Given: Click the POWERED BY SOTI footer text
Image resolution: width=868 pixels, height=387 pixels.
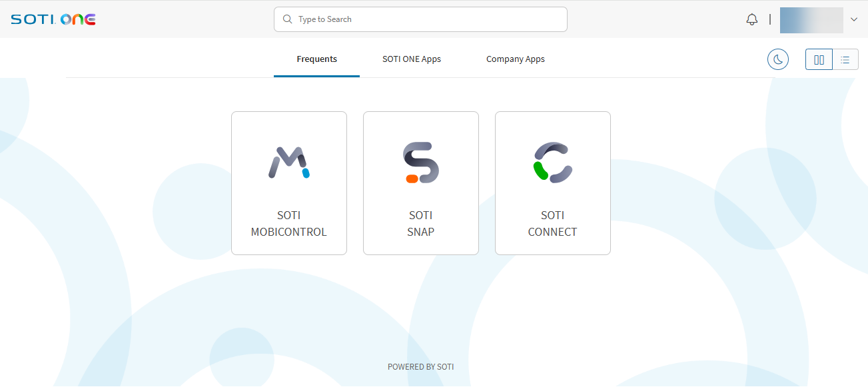Looking at the screenshot, I should (x=421, y=367).
